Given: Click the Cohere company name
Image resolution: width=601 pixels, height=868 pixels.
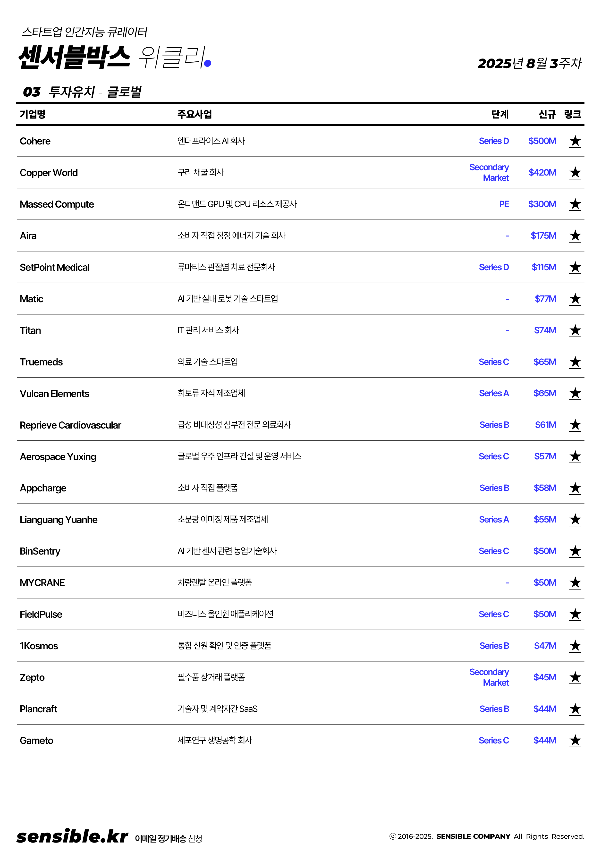Looking at the screenshot, I should [35, 141].
